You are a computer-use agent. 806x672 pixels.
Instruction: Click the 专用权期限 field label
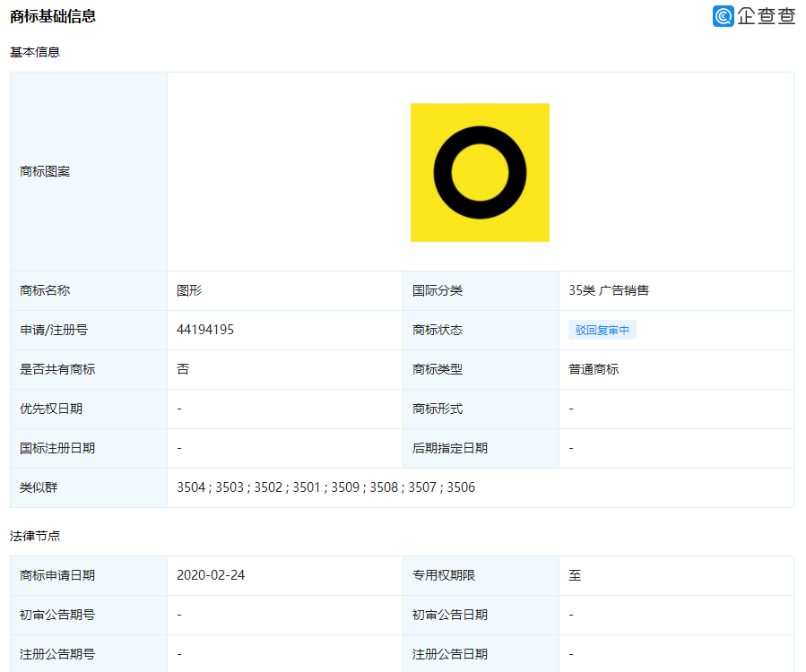[x=443, y=575]
